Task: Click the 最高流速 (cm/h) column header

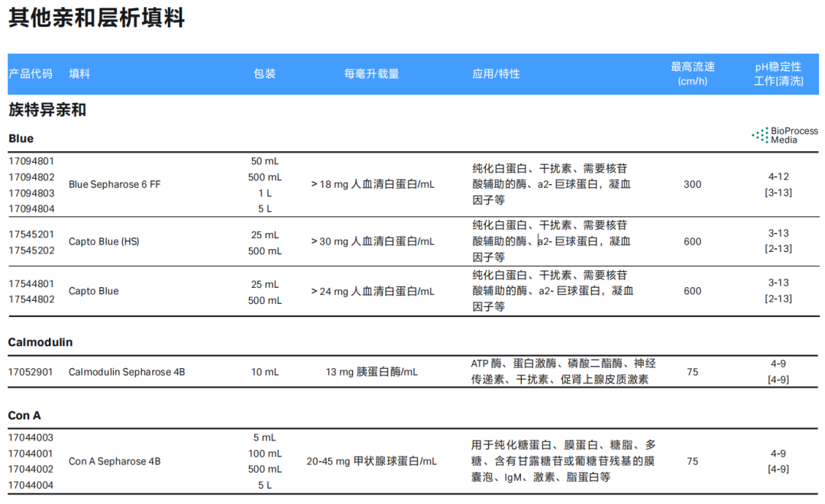Action: 692,73
